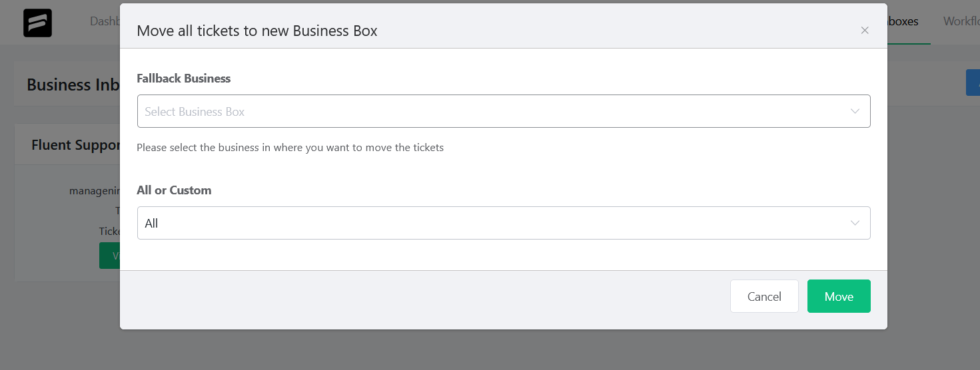The width and height of the screenshot is (980, 370).
Task: Click the Fluent Support inbox card title
Action: (75, 145)
